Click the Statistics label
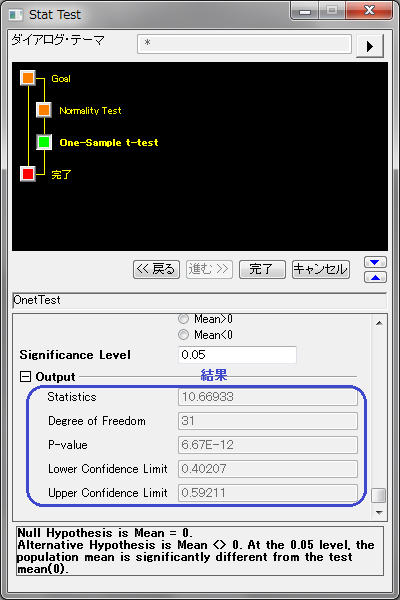This screenshot has width=400, height=600. pos(72,397)
